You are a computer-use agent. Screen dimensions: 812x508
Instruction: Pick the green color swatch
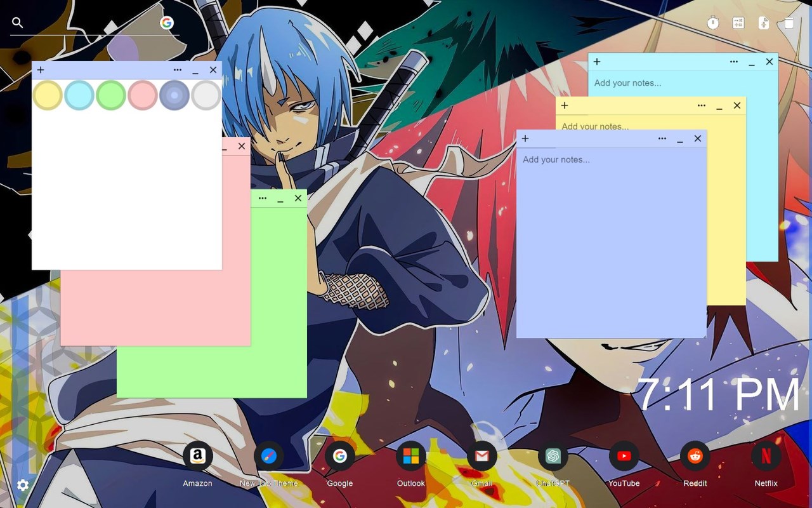tap(111, 95)
